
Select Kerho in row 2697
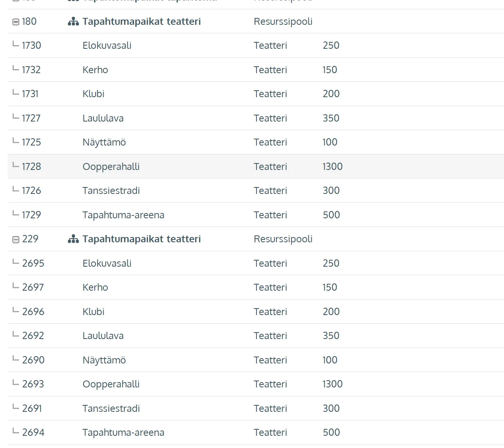coord(95,287)
